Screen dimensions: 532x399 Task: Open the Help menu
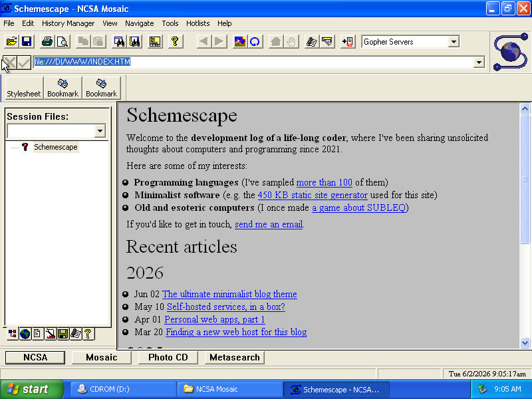(x=225, y=23)
